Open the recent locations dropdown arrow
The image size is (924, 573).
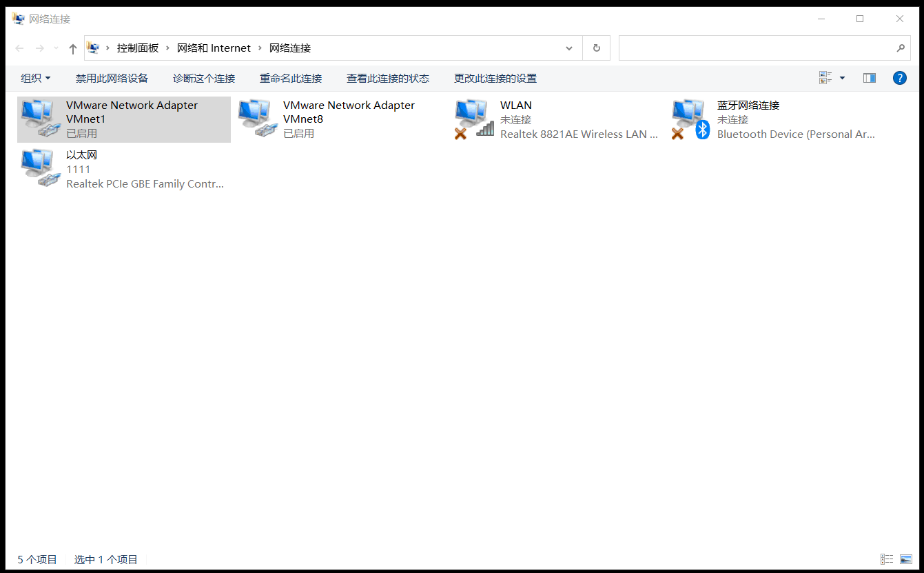(x=57, y=48)
